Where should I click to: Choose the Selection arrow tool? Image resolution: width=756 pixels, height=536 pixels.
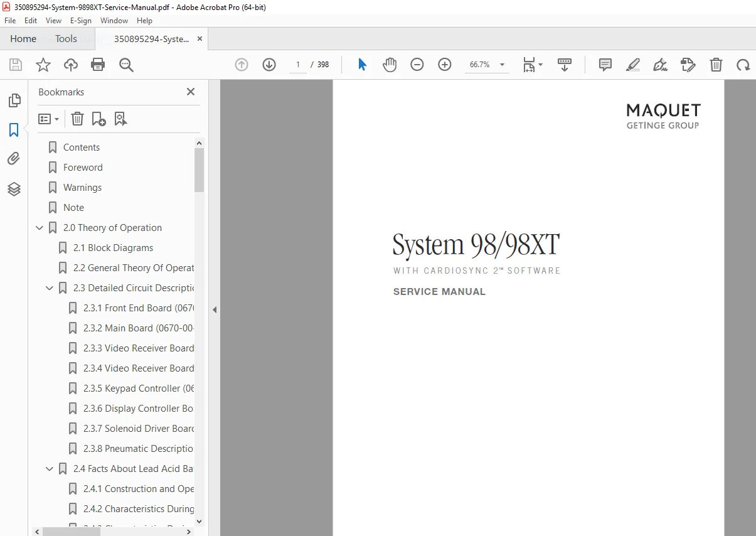coord(362,65)
